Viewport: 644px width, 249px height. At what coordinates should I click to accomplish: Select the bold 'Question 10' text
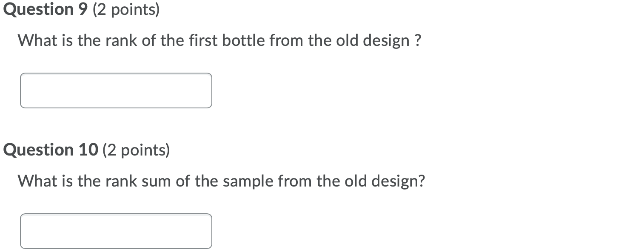50,150
